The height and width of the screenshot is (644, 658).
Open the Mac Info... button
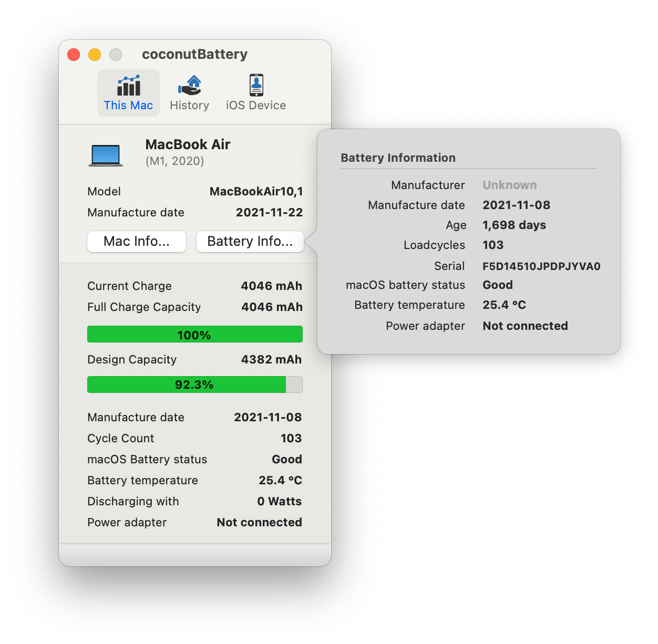click(137, 241)
